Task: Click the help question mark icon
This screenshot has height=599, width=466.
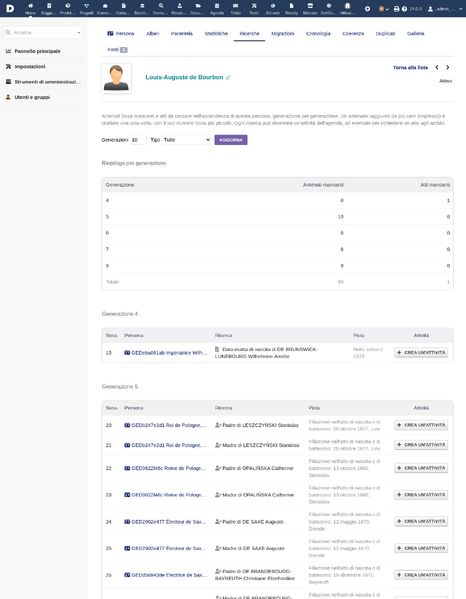Action: click(405, 9)
